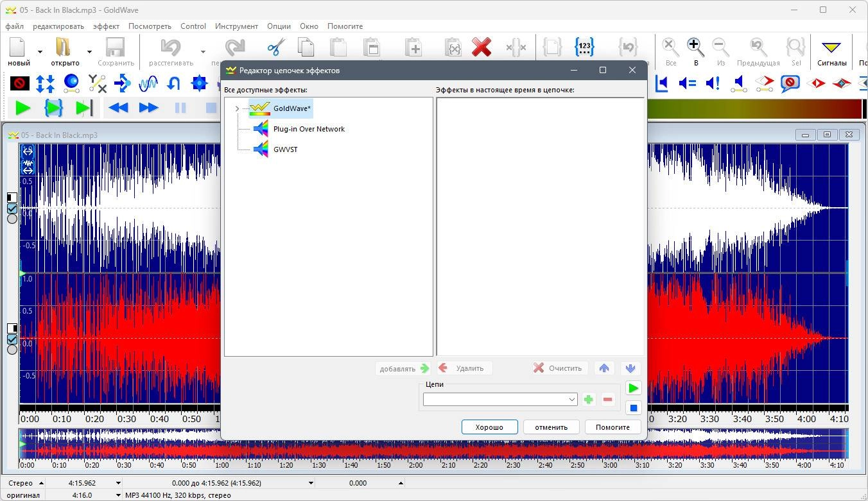Click the 'Хорошо' OK button
This screenshot has width=868, height=501.
coord(489,427)
